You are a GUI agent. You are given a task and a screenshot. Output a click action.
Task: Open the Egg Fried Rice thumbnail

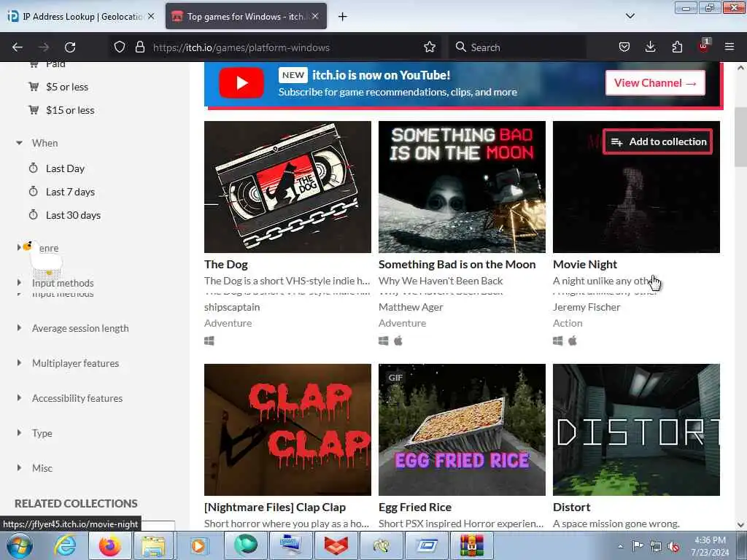coord(462,429)
